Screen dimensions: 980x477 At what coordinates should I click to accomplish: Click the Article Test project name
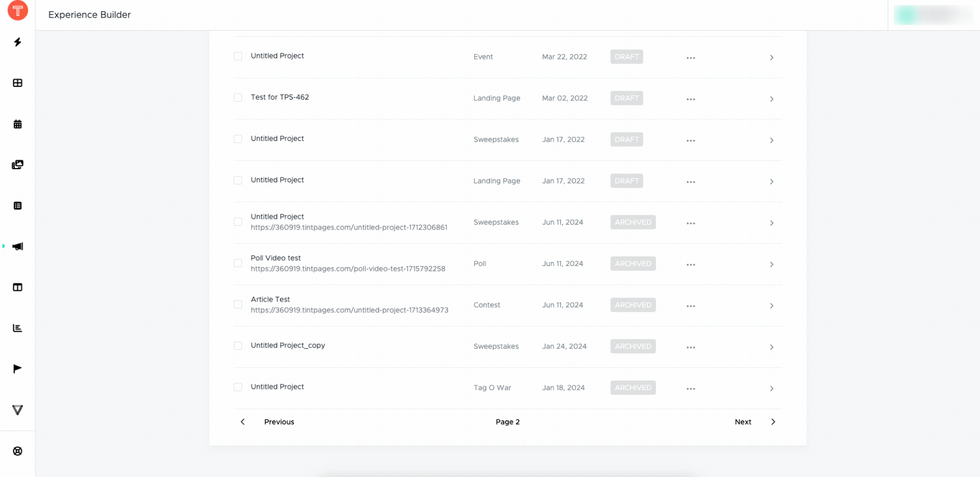(270, 299)
